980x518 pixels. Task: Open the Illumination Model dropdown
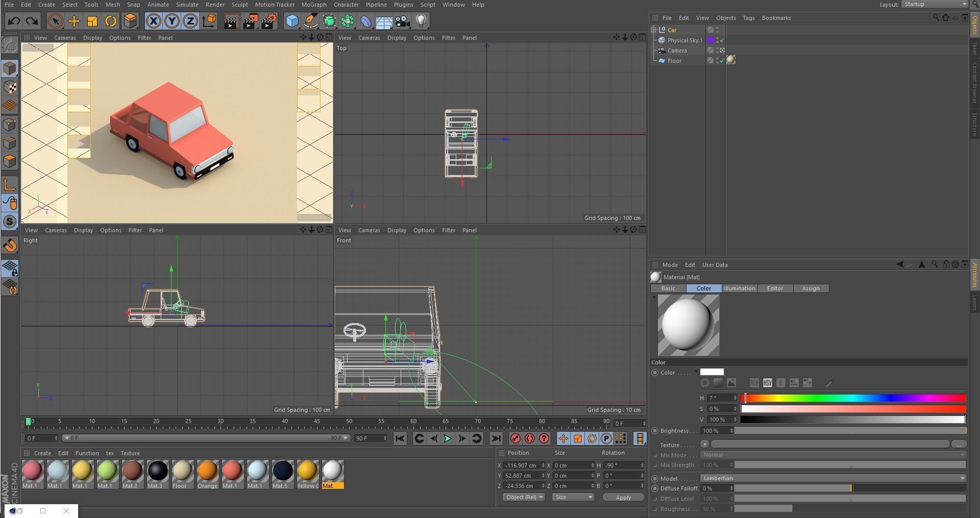tap(834, 479)
